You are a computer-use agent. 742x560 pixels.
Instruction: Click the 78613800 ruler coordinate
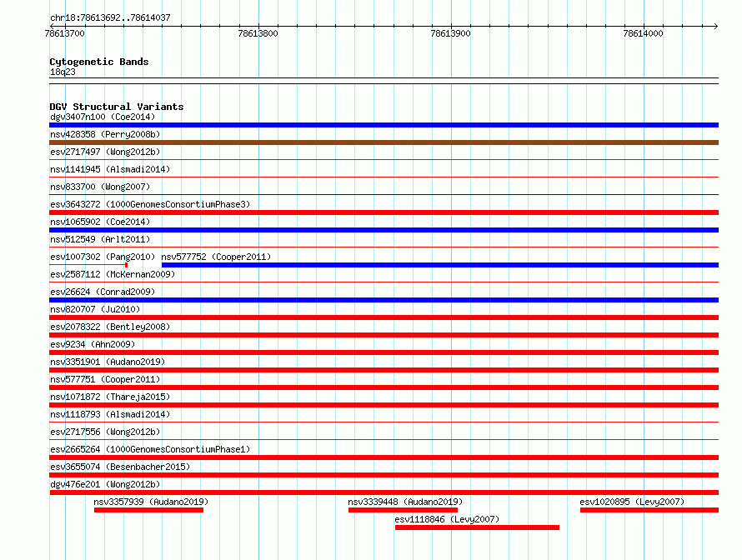tap(258, 33)
